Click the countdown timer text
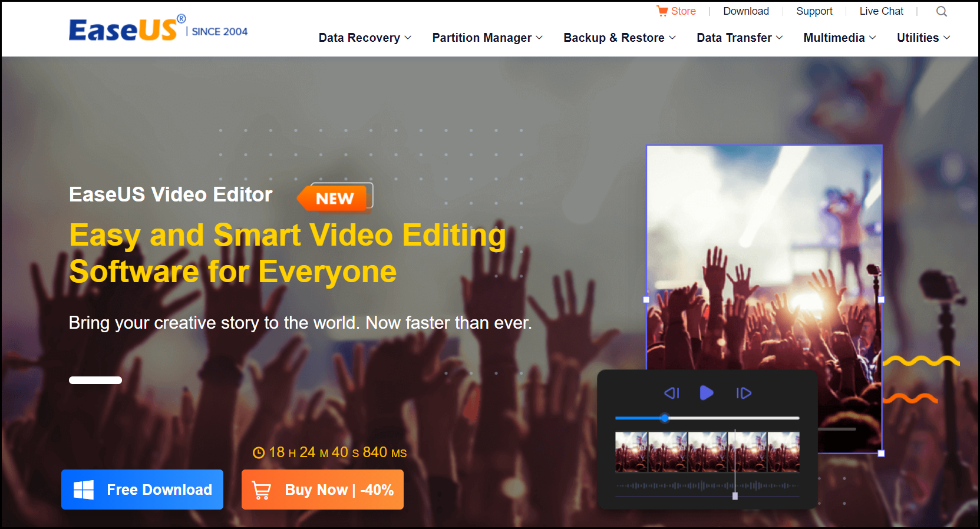Viewport: 980px width, 529px height. pos(338,452)
